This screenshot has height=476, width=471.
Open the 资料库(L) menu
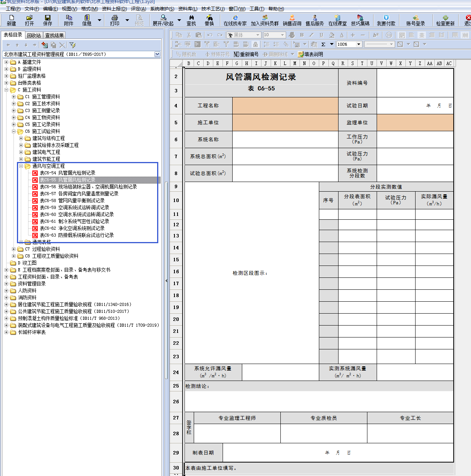pos(188,9)
